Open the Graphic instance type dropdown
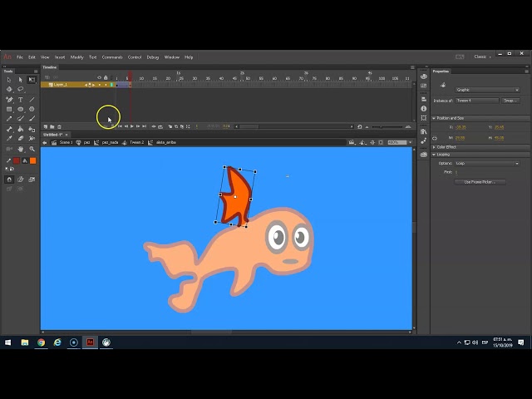 coord(487,90)
